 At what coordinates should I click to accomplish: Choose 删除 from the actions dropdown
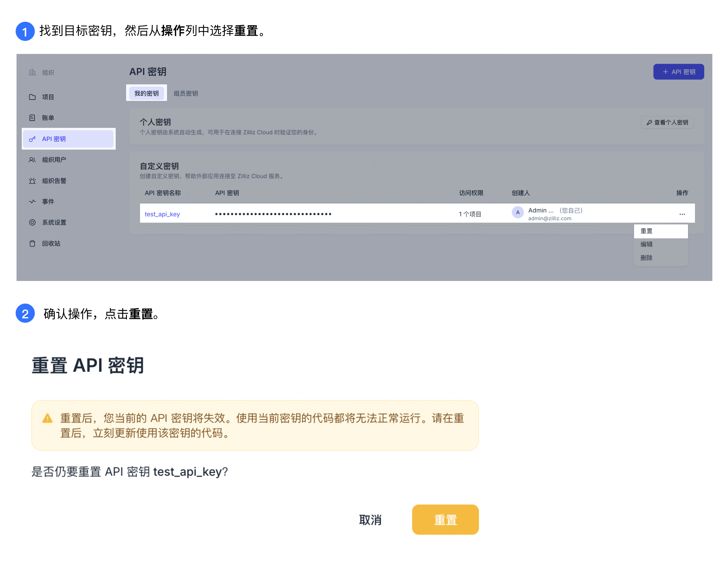coord(661,258)
